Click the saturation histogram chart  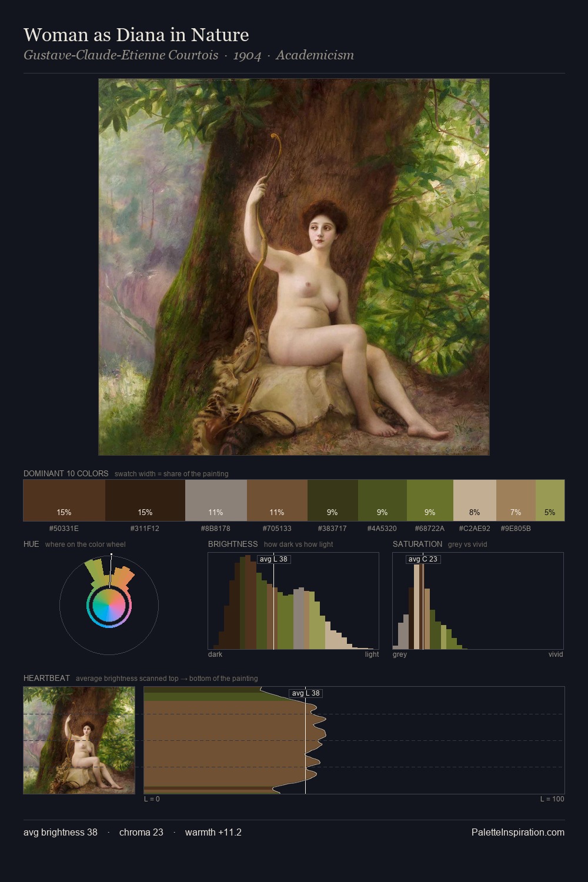[478, 601]
